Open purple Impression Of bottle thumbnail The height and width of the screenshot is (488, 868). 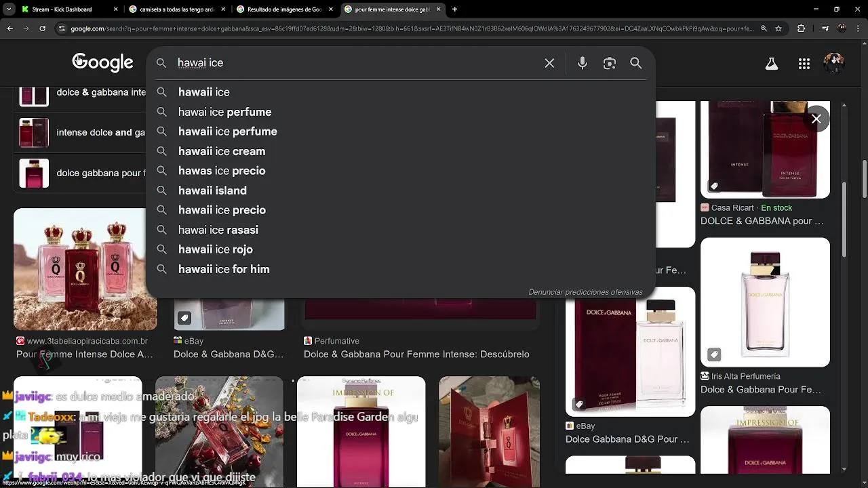[x=361, y=432]
